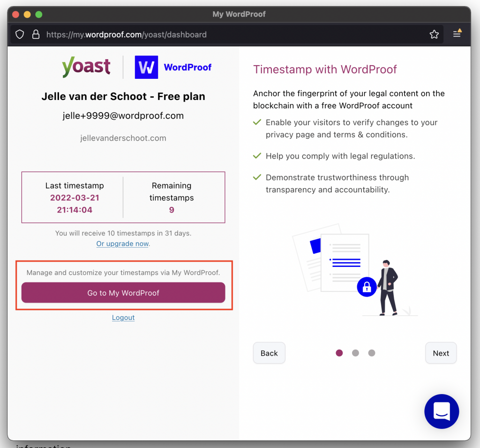Click the lock badge in the illustration
Viewport: 480px width, 448px height.
[x=367, y=287]
